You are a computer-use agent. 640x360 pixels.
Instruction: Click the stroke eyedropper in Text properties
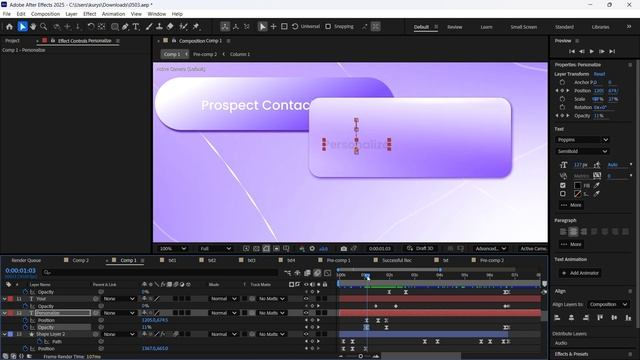click(597, 194)
